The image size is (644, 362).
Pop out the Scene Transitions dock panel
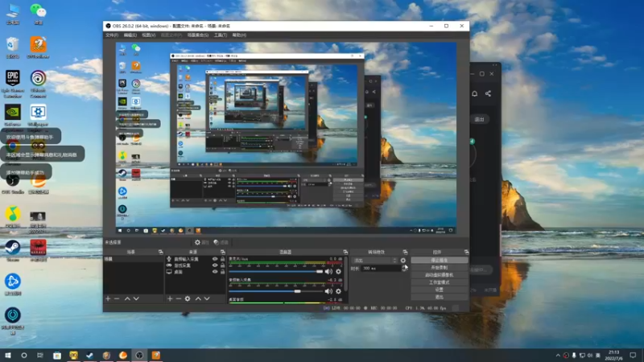click(x=405, y=252)
